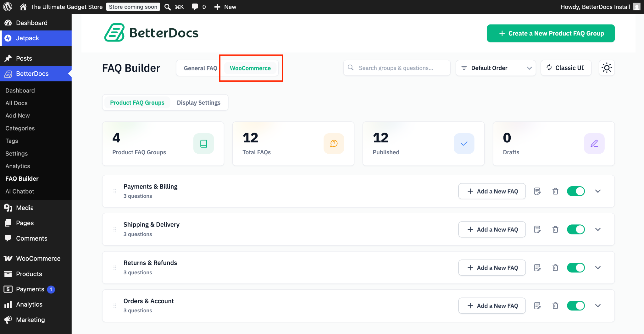Open AI Chatbot in BetterDocs submenu
This screenshot has height=334, width=644.
[20, 191]
